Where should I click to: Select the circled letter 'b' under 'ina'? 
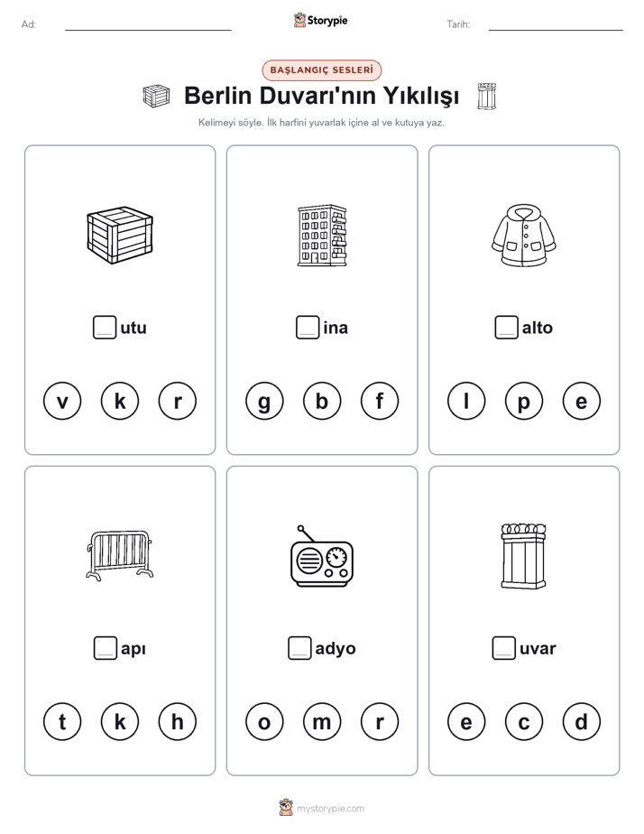pyautogui.click(x=322, y=401)
